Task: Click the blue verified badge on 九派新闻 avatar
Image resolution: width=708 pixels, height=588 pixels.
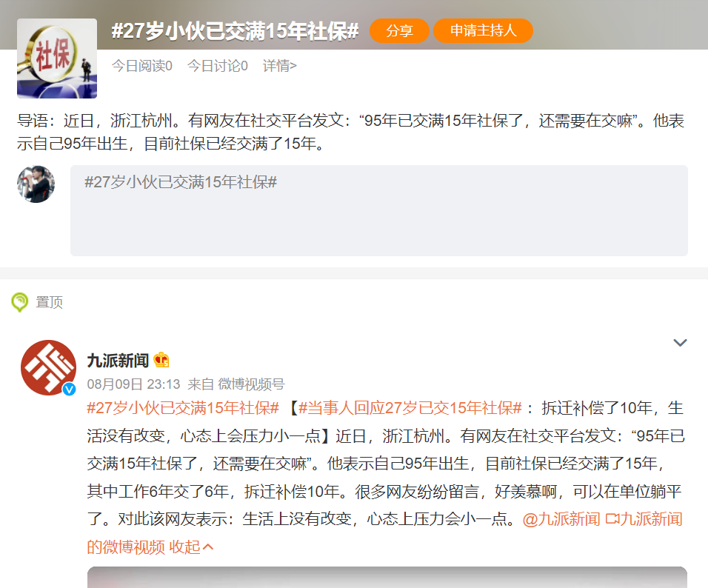Action: pos(69,389)
